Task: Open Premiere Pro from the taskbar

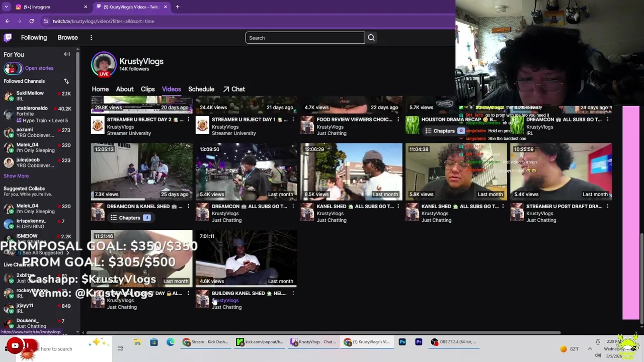Action: tap(419, 342)
